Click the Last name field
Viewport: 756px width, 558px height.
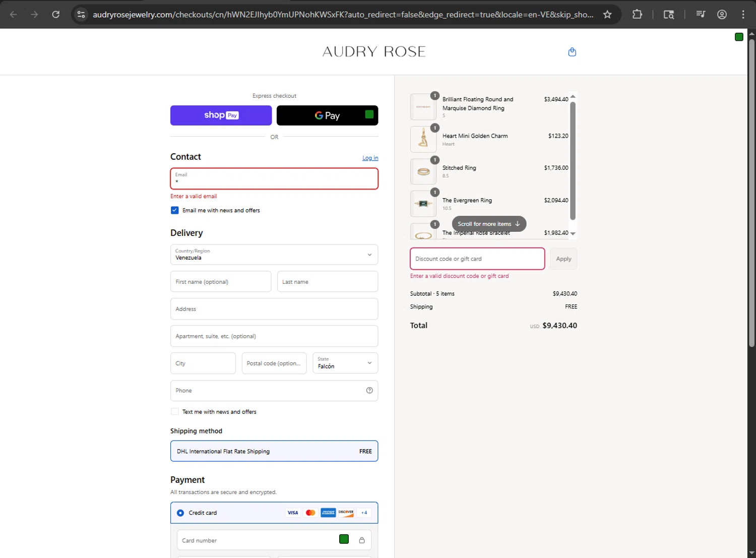(328, 281)
